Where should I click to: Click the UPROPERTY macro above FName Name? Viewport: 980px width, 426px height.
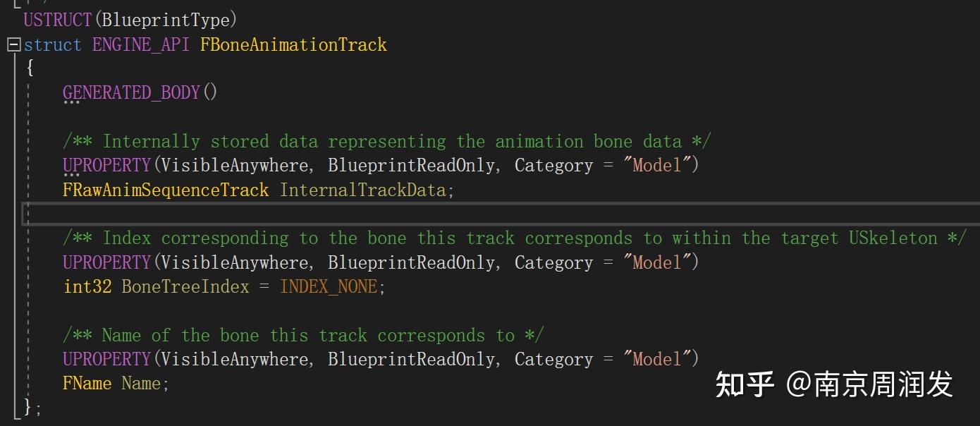107,359
